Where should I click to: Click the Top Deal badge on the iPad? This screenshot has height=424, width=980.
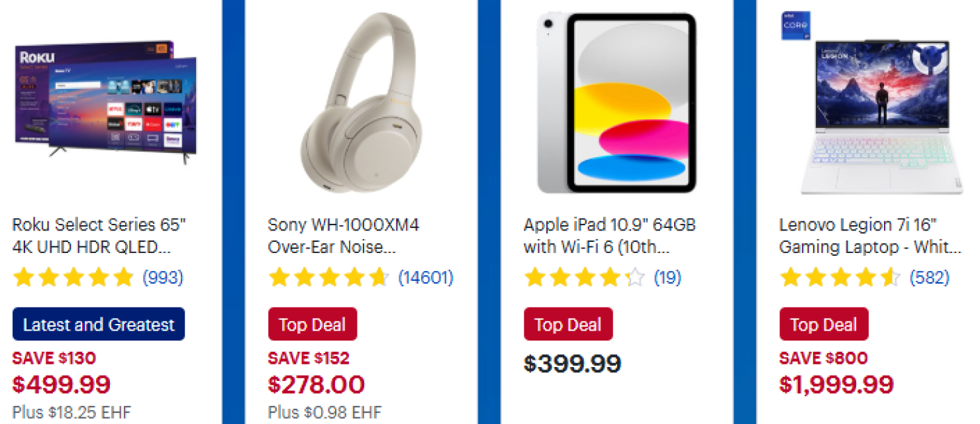coord(568,324)
